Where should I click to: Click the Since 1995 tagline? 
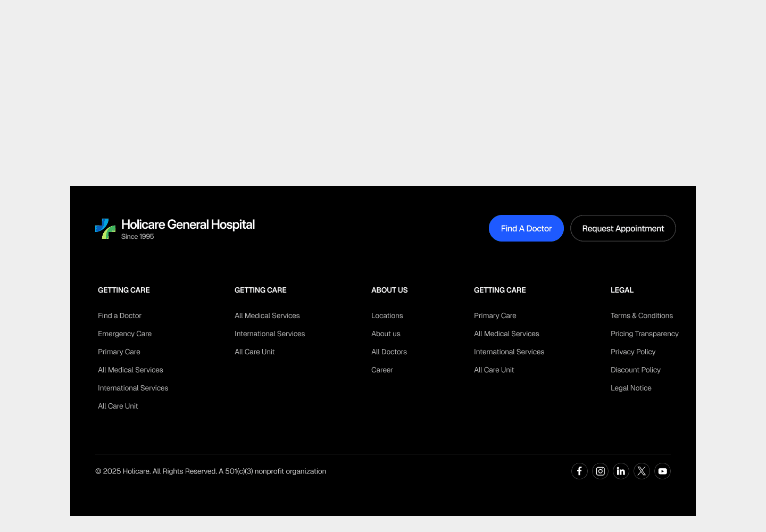(x=137, y=237)
